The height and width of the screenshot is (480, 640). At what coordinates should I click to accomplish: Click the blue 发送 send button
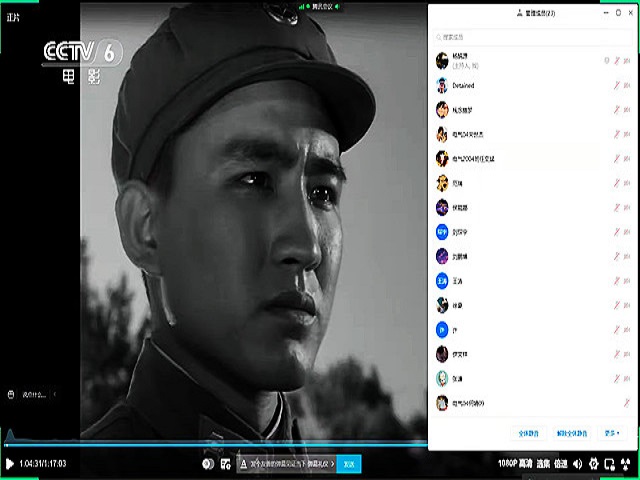click(x=349, y=464)
